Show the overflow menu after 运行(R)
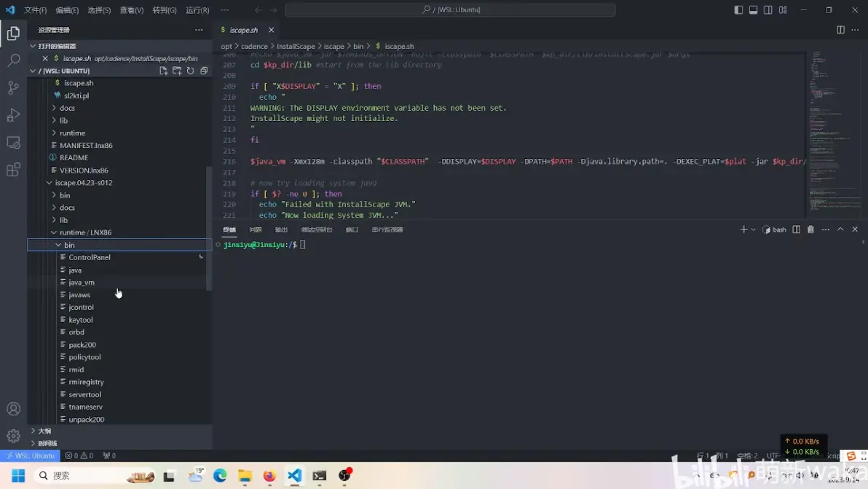 (225, 10)
